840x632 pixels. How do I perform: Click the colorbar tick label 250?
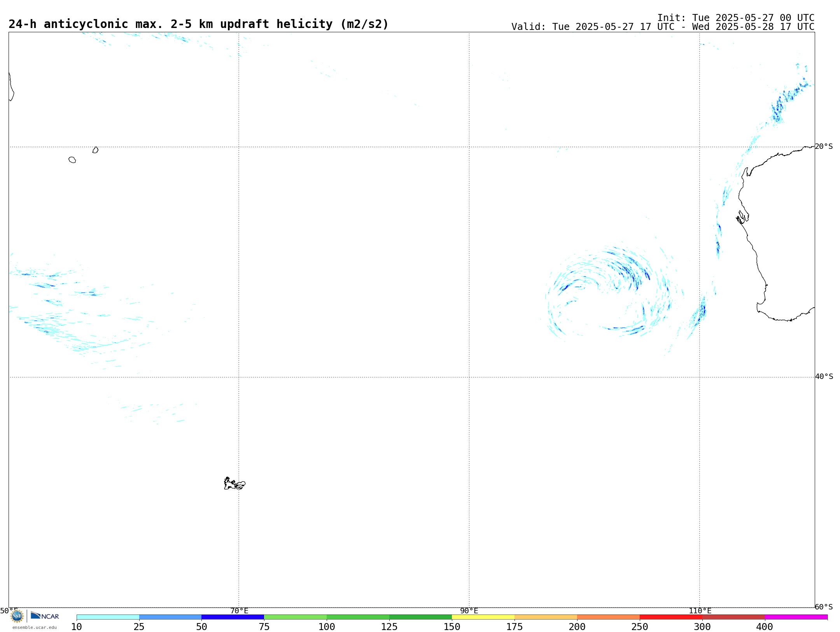click(x=640, y=627)
